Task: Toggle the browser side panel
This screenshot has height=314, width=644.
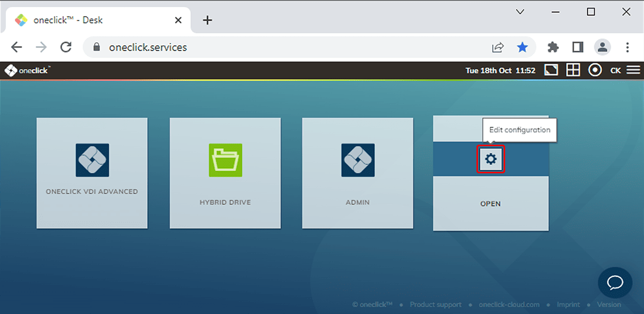Action: [x=578, y=47]
